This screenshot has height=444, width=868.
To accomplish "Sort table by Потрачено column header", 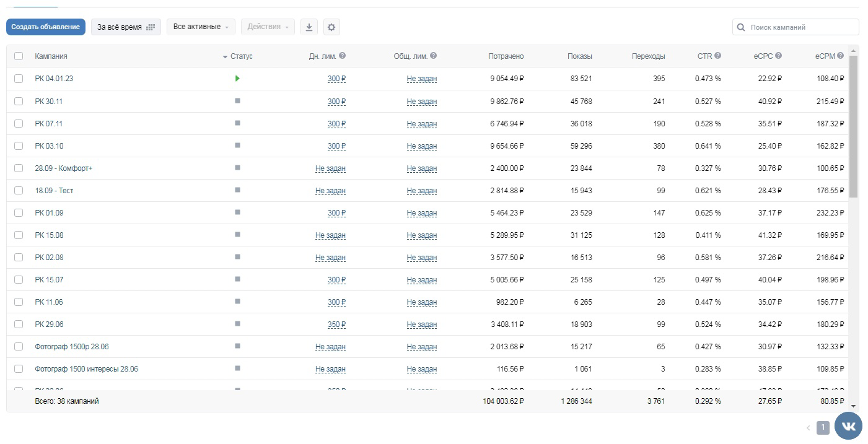I will [506, 56].
